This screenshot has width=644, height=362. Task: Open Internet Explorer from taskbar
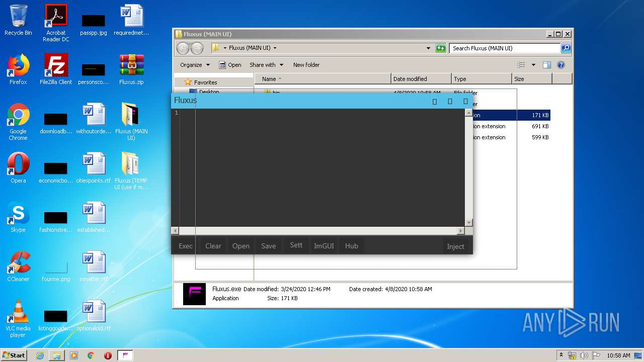(40, 355)
